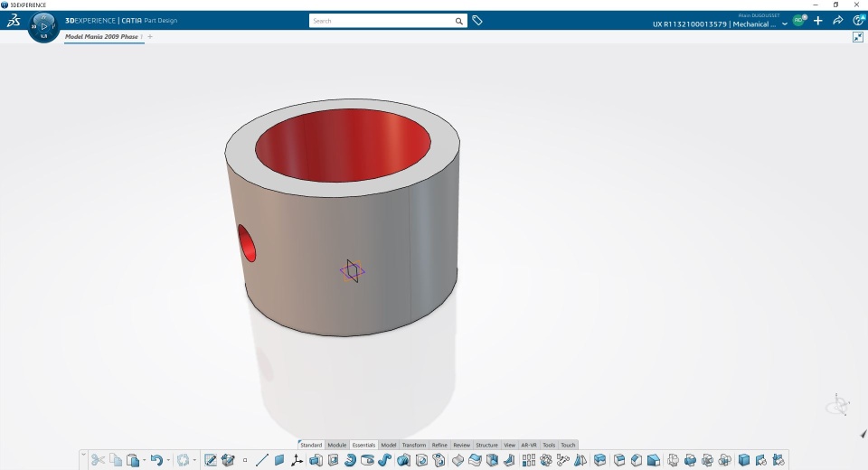Image resolution: width=868 pixels, height=470 pixels.
Task: Select the Rib sweep tool
Action: coord(385,460)
